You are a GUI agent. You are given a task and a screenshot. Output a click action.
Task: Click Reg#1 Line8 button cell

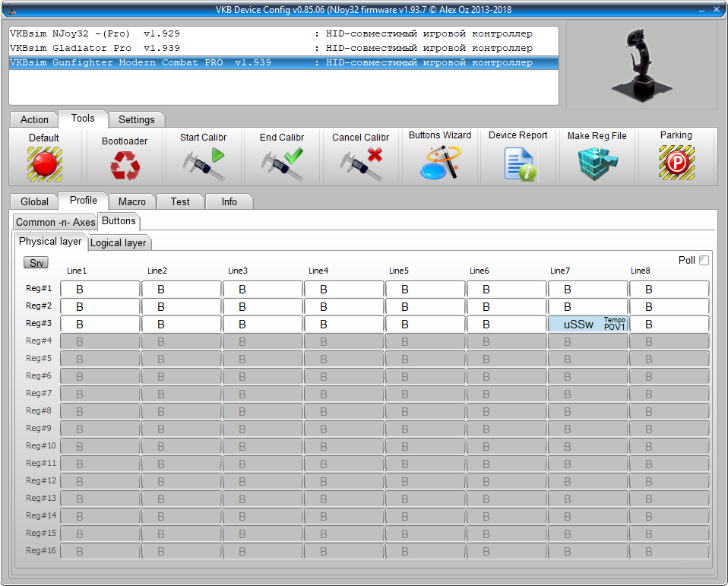[x=669, y=289]
